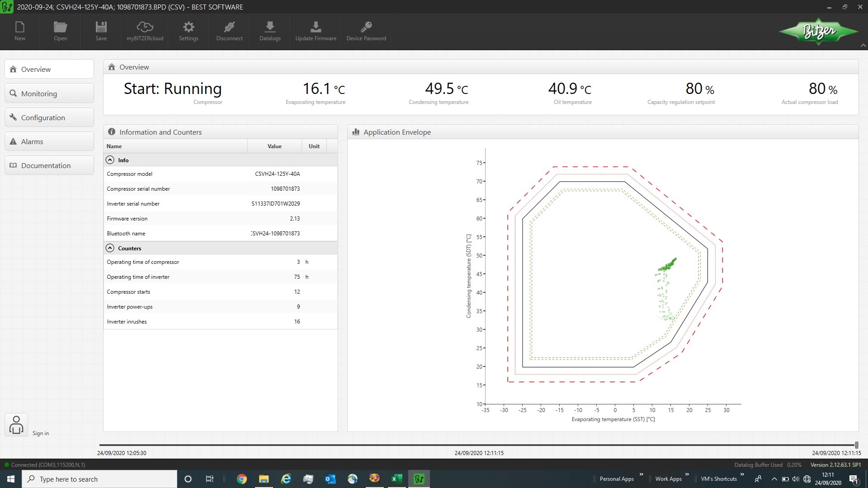868x488 pixels.
Task: Go to the Alarms section
Action: click(49, 141)
